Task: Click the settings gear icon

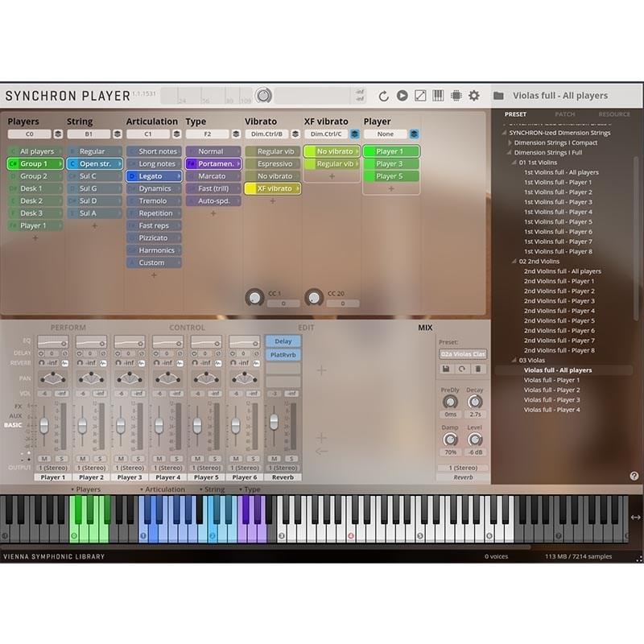Action: point(474,96)
